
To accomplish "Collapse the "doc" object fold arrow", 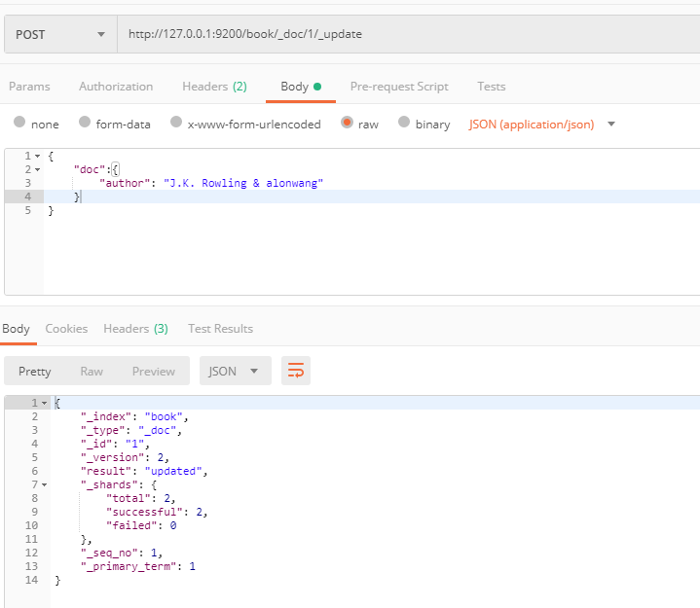I will click(x=38, y=170).
